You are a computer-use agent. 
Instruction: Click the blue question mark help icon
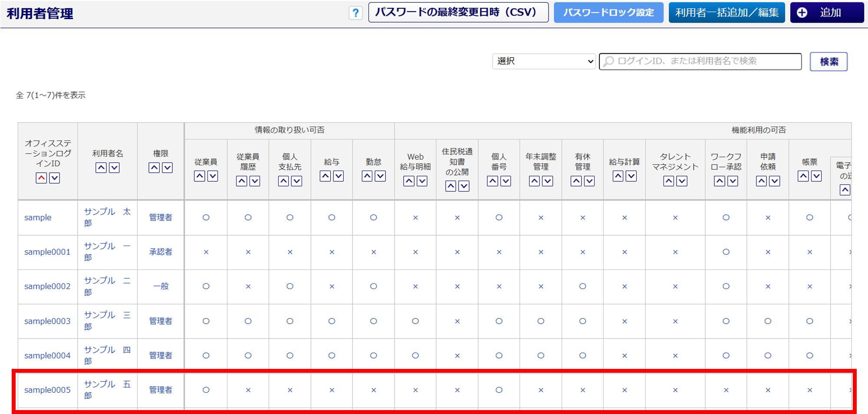[355, 13]
